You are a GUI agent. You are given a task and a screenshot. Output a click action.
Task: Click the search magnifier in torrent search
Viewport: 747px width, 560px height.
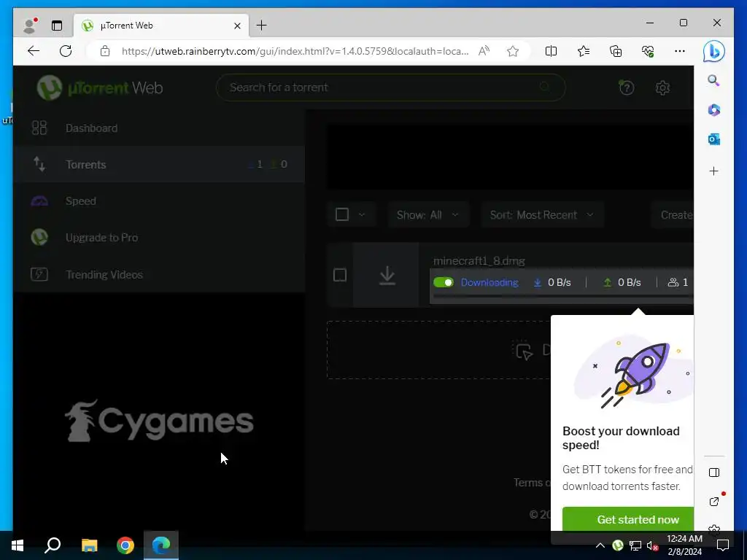click(x=544, y=87)
